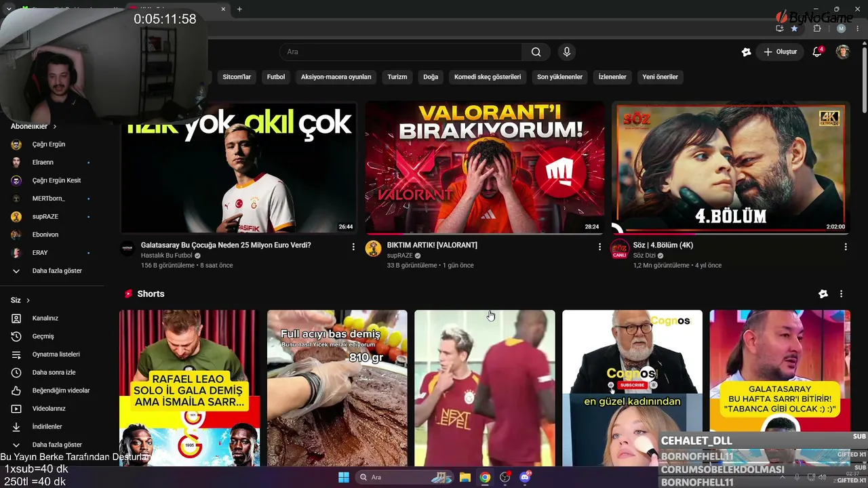Expand Siz section chevron

tap(28, 300)
